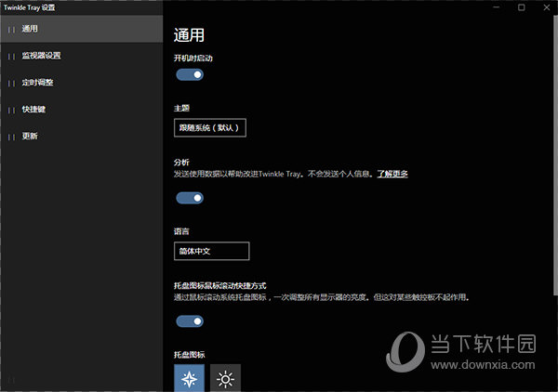
Task: Click the icon beside 定时调整 in sidebar
Action: click(x=11, y=84)
